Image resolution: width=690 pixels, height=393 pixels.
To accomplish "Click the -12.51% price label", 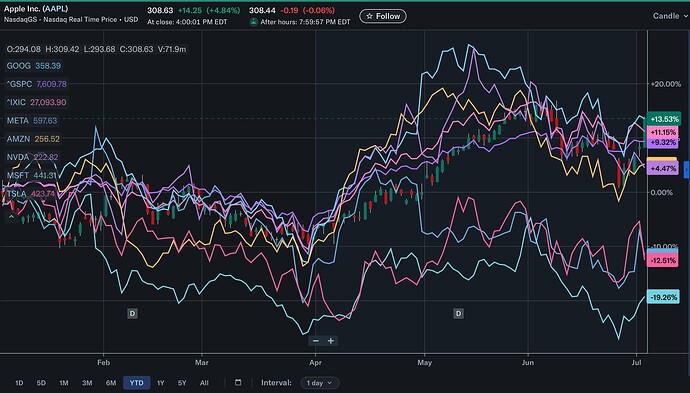I will pos(663,261).
